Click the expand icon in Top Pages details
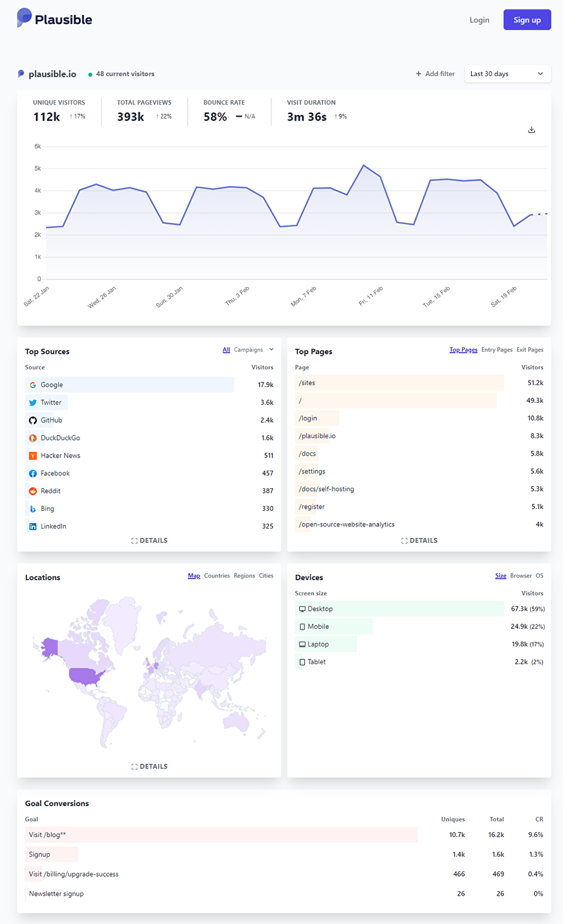 click(x=405, y=541)
